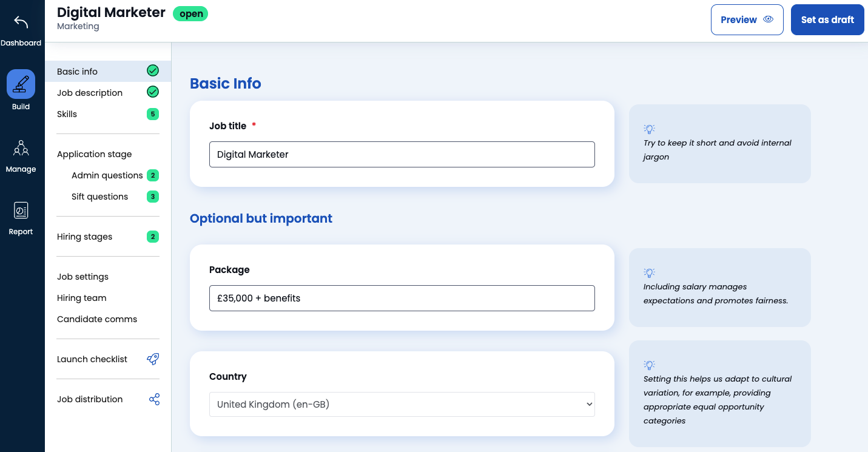Open the Candidate comms section
This screenshot has width=868, height=452.
click(96, 319)
